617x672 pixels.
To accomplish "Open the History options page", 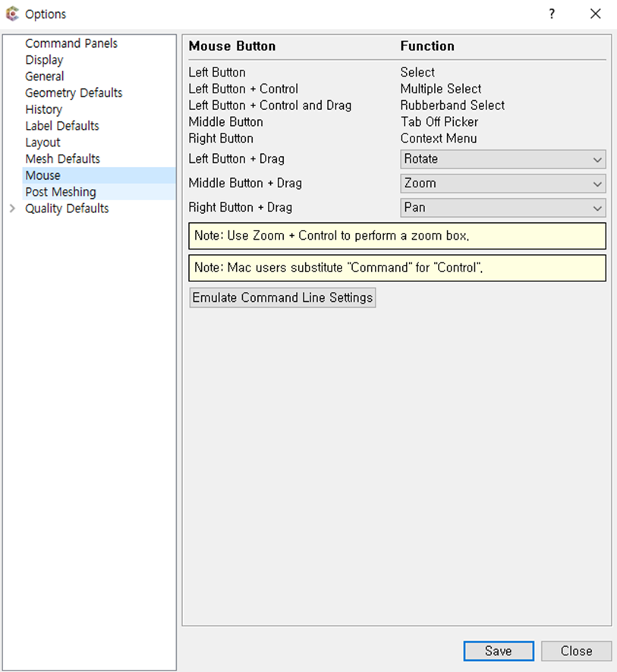I will [x=44, y=109].
